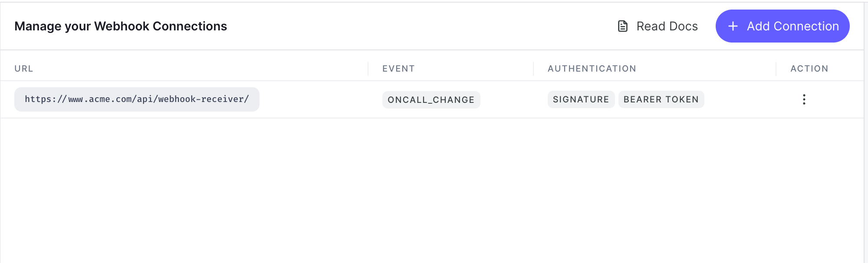
Task: Select the webhook URL chip
Action: click(x=137, y=99)
